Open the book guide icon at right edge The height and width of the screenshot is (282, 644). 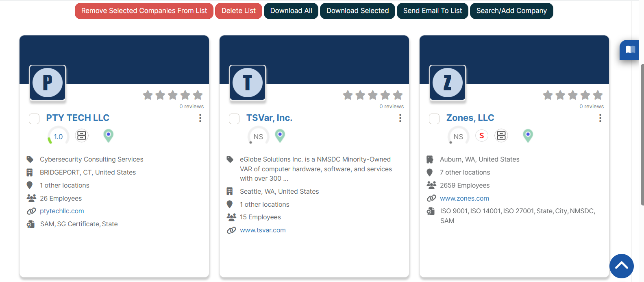pos(630,50)
